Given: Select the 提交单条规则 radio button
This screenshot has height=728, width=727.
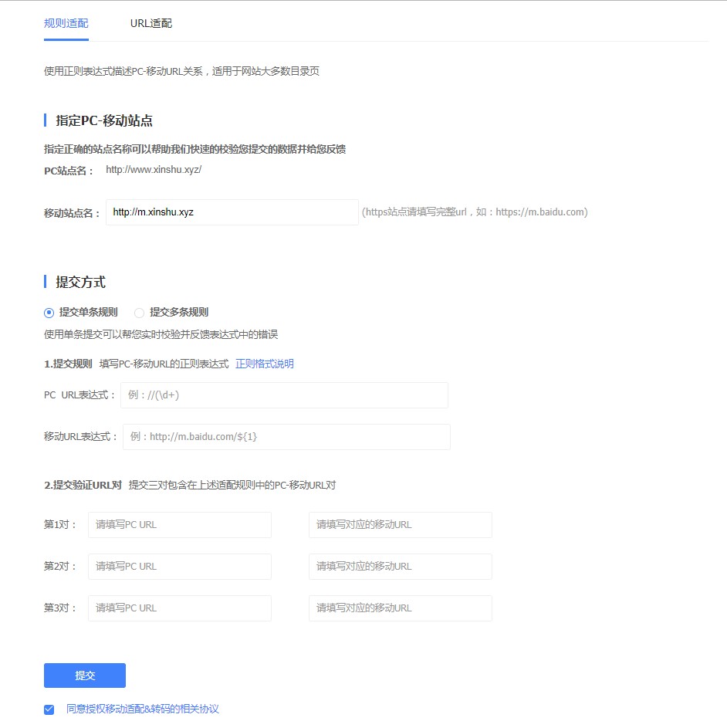Looking at the screenshot, I should click(49, 313).
